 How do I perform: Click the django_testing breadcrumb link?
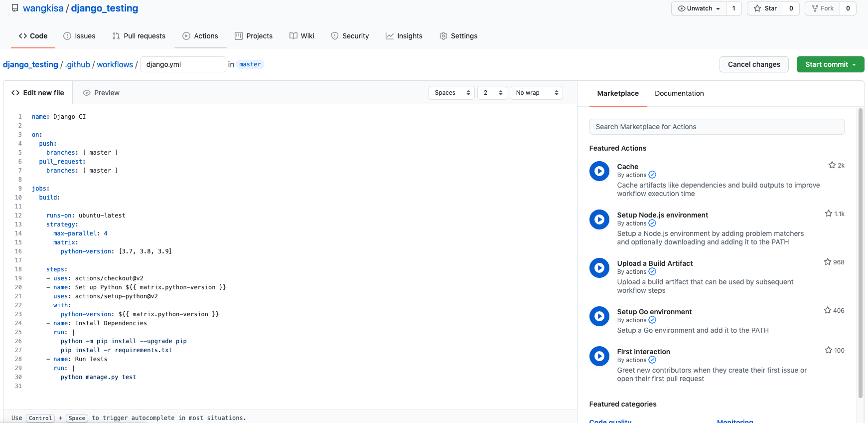[x=30, y=64]
